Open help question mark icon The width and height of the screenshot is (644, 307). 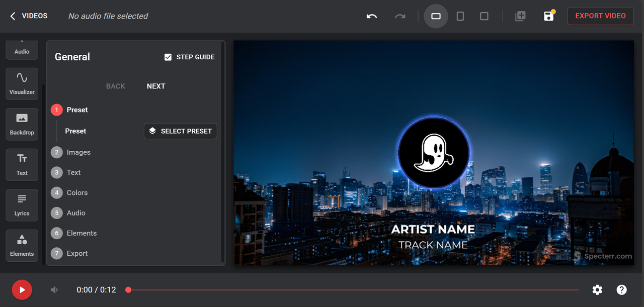tap(622, 290)
